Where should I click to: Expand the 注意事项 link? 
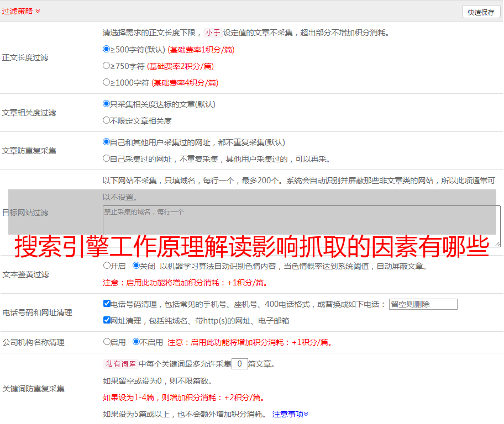(290, 414)
